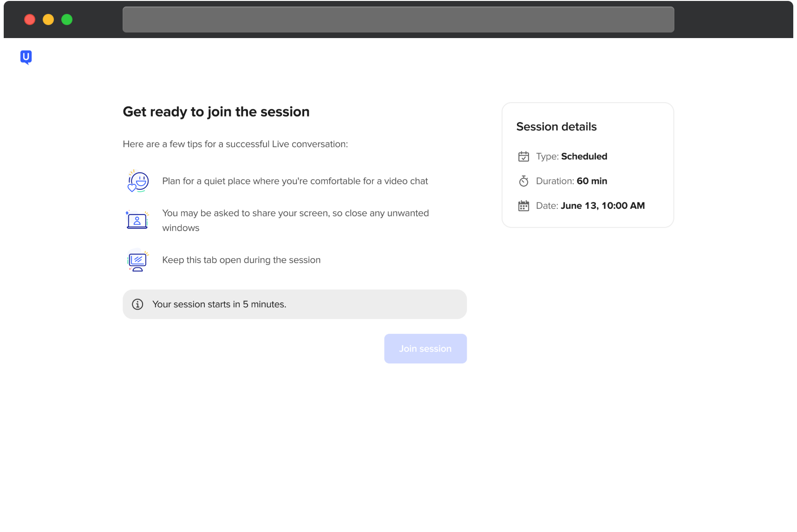This screenshot has height=532, width=797.
Task: Click the red close window button
Action: click(30, 19)
